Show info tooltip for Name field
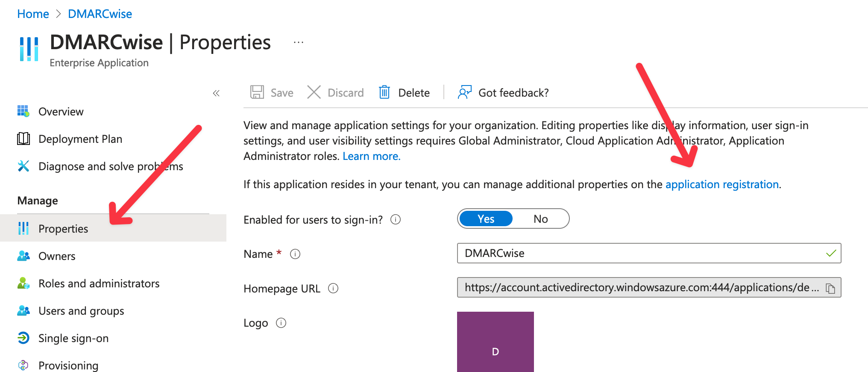 [x=295, y=254]
